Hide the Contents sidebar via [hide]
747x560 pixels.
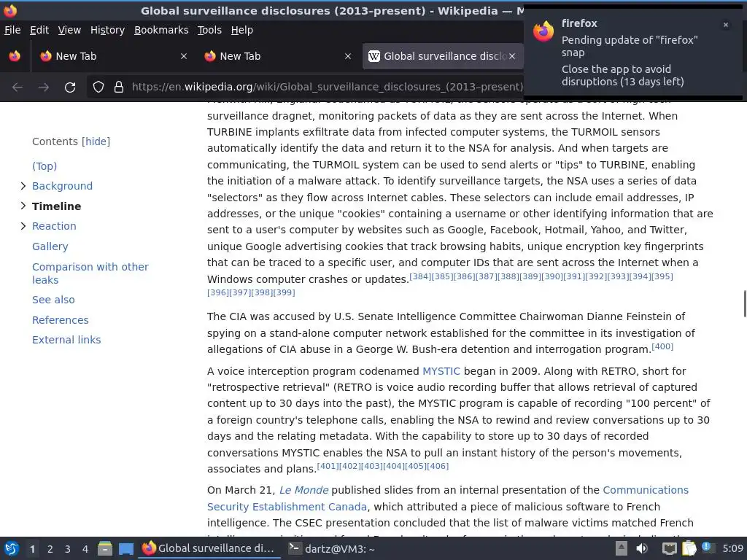click(96, 141)
